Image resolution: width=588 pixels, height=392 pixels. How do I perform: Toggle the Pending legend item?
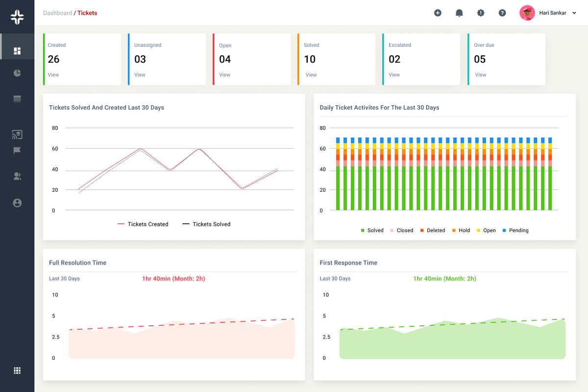tap(514, 231)
